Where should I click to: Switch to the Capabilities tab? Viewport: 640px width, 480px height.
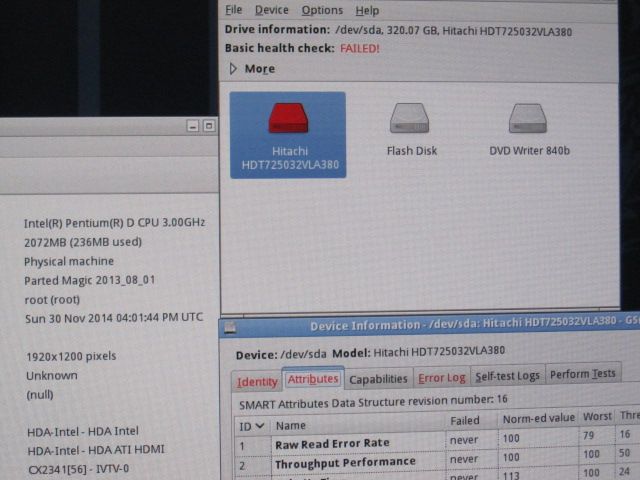pyautogui.click(x=378, y=379)
